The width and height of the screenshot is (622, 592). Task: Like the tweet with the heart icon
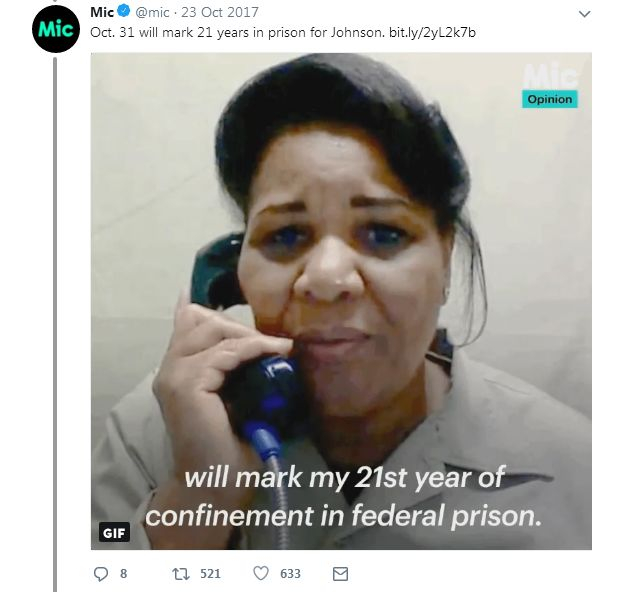click(261, 573)
